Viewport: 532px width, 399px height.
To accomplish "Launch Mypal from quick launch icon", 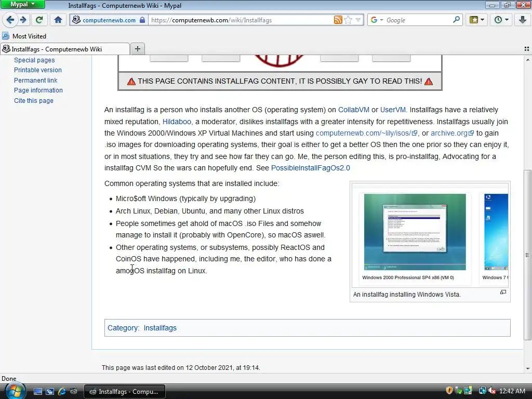I will click(x=74, y=392).
